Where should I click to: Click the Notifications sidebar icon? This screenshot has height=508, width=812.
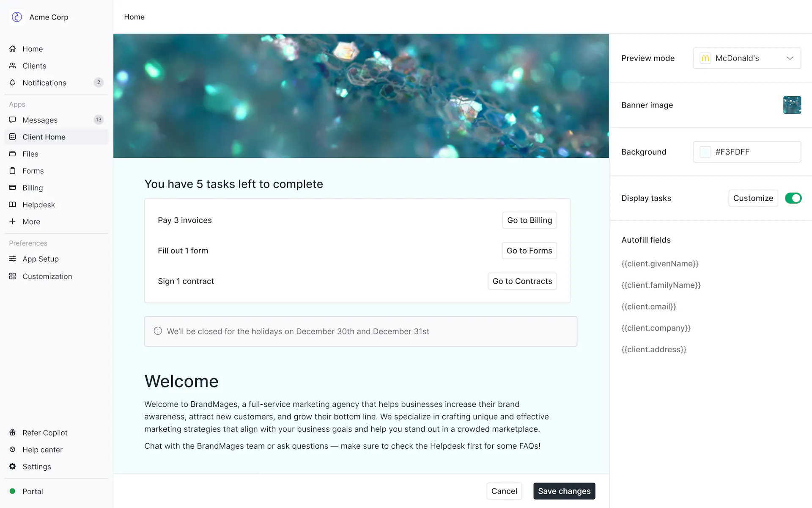(12, 83)
